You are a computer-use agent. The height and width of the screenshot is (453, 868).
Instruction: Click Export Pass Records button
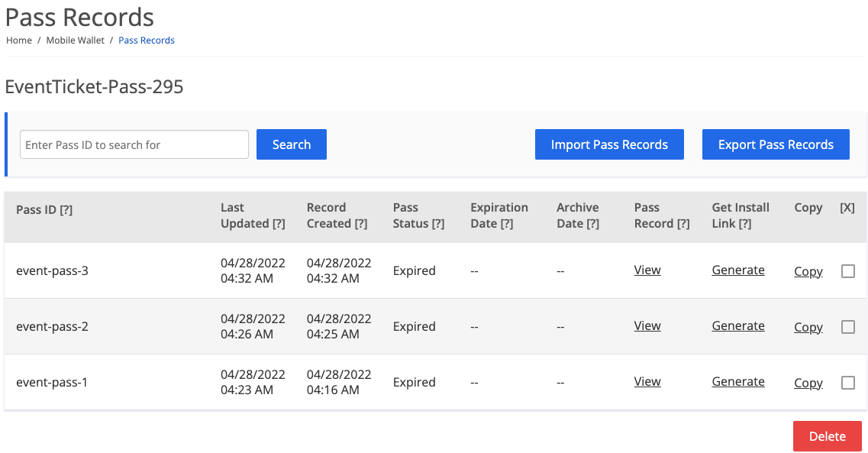point(775,144)
